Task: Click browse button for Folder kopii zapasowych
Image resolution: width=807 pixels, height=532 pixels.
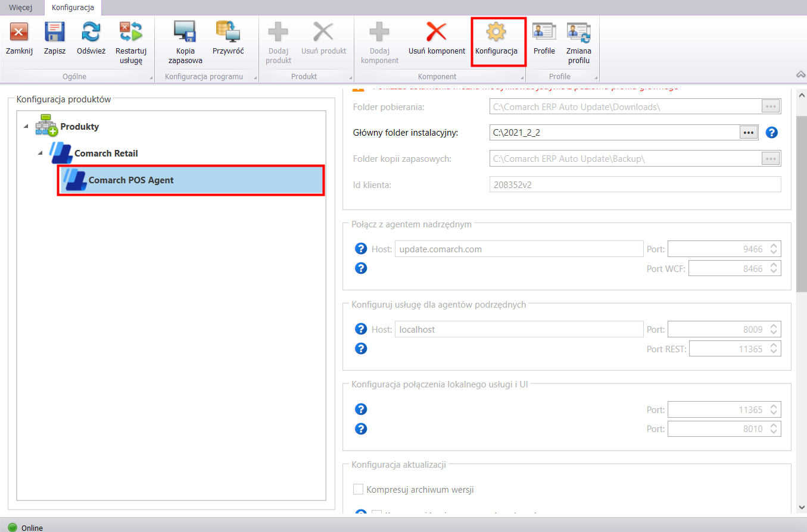Action: click(771, 158)
